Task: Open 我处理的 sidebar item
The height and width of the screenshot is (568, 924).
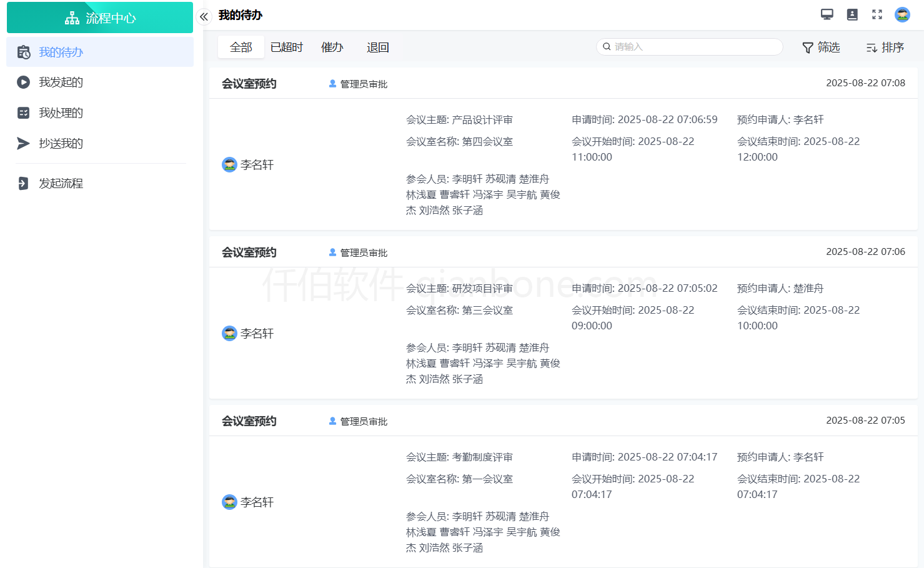Action: coord(61,113)
